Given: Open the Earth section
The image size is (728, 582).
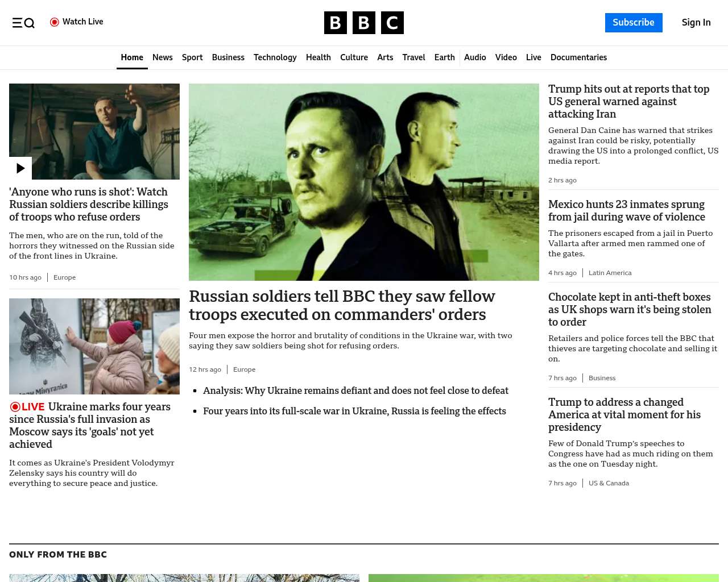Looking at the screenshot, I should click(x=445, y=57).
